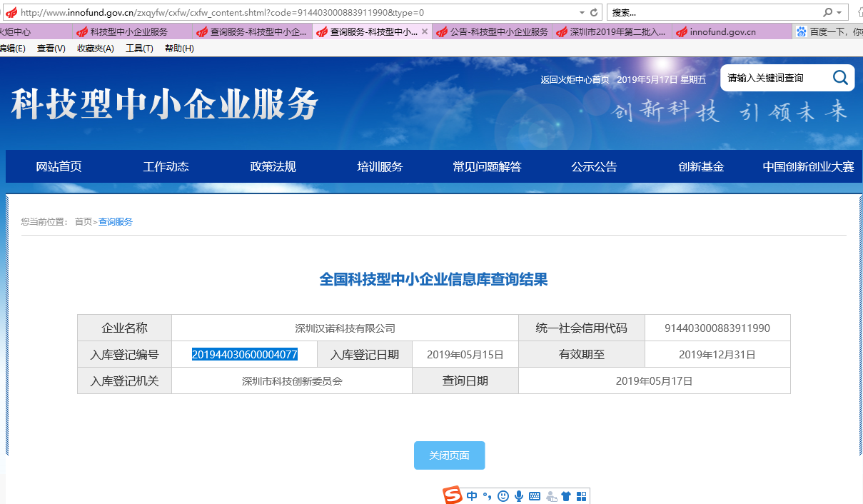Click the Sogou input method logo
Image resolution: width=863 pixels, height=504 pixels.
pyautogui.click(x=453, y=495)
